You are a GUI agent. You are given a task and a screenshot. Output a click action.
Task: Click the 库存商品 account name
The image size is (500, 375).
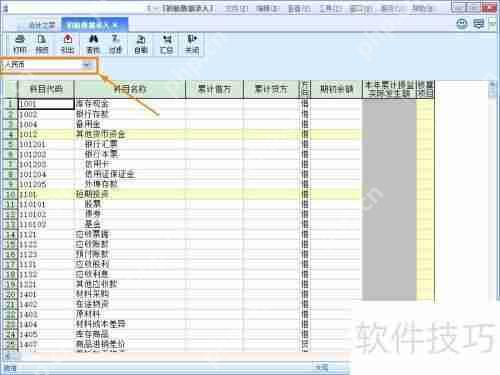click(x=92, y=334)
